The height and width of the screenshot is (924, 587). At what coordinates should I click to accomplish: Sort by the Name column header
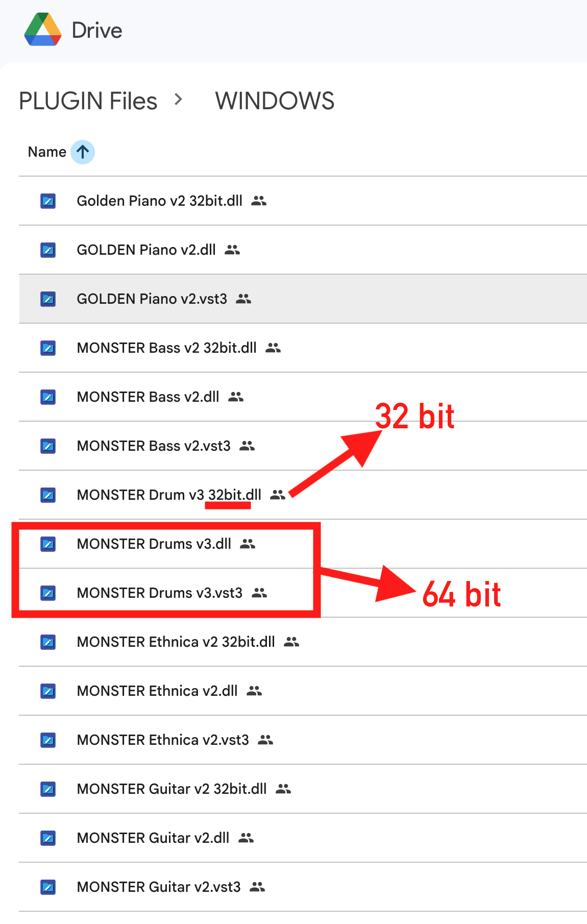click(x=47, y=152)
